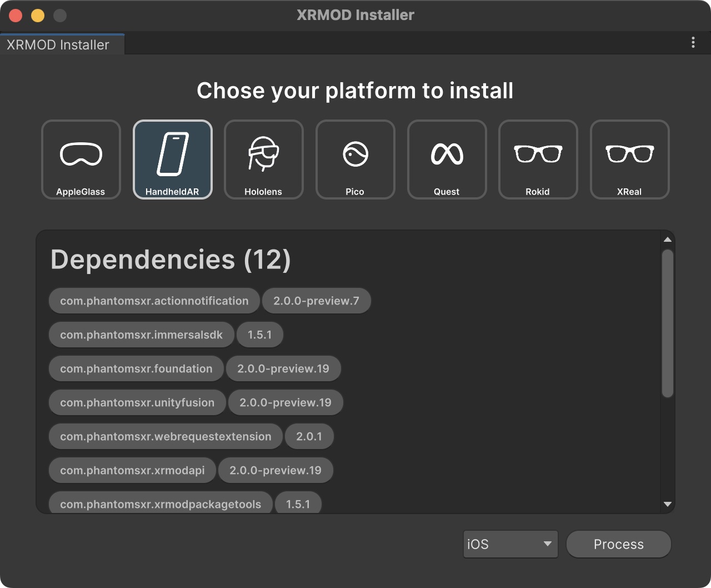Click the com.phantomsxr.immersalsdk package tag
This screenshot has width=711, height=588.
[142, 335]
